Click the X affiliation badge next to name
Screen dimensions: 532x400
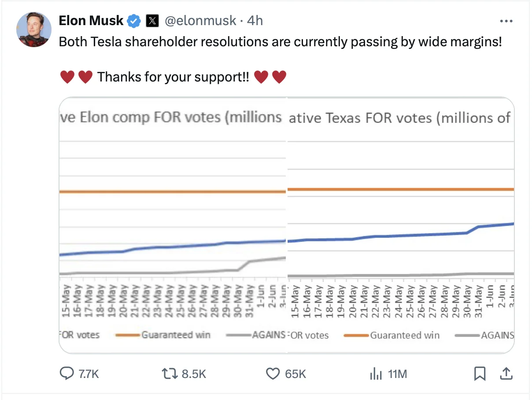pos(152,21)
